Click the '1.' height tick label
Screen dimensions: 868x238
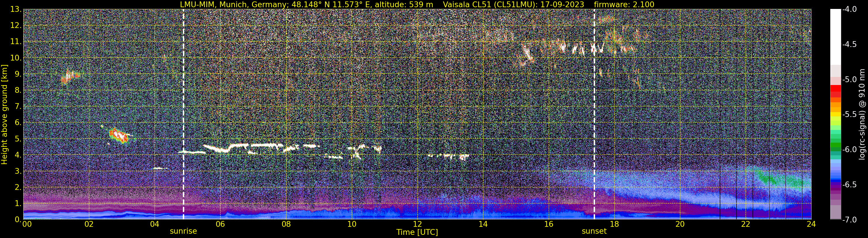[18, 204]
